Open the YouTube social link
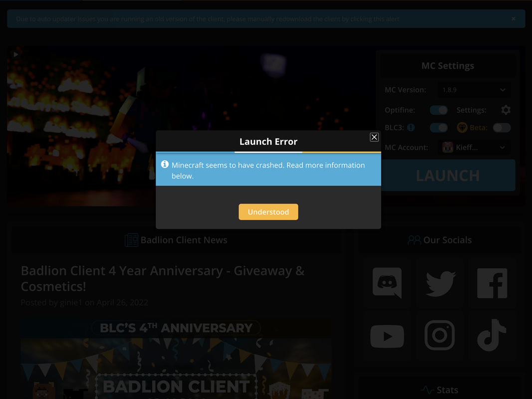This screenshot has width=532, height=399. pos(387,336)
